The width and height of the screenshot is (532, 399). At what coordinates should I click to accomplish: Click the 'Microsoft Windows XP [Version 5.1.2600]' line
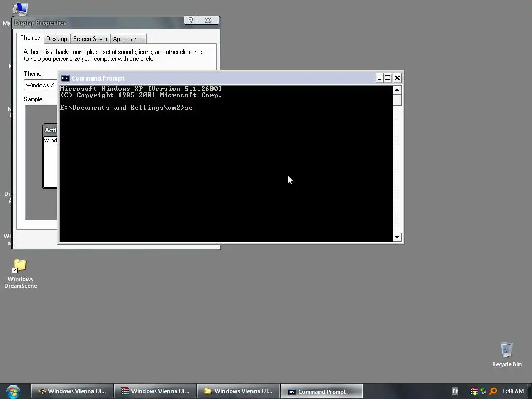tap(141, 89)
